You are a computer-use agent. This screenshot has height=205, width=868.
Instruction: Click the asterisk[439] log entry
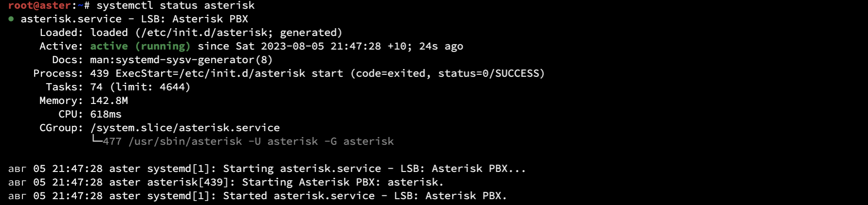tap(188, 182)
